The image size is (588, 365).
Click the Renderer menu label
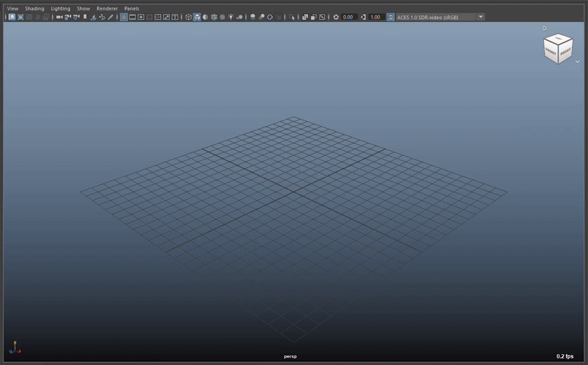tap(107, 8)
